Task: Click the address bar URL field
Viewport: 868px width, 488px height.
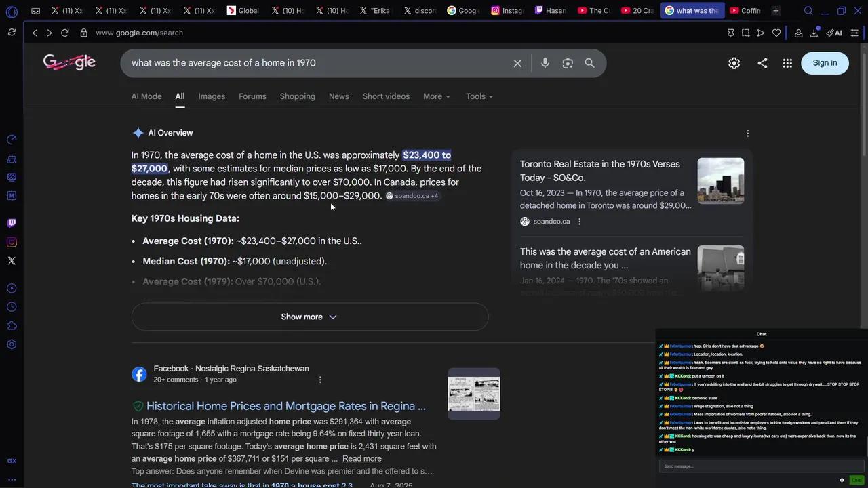Action: (407, 33)
